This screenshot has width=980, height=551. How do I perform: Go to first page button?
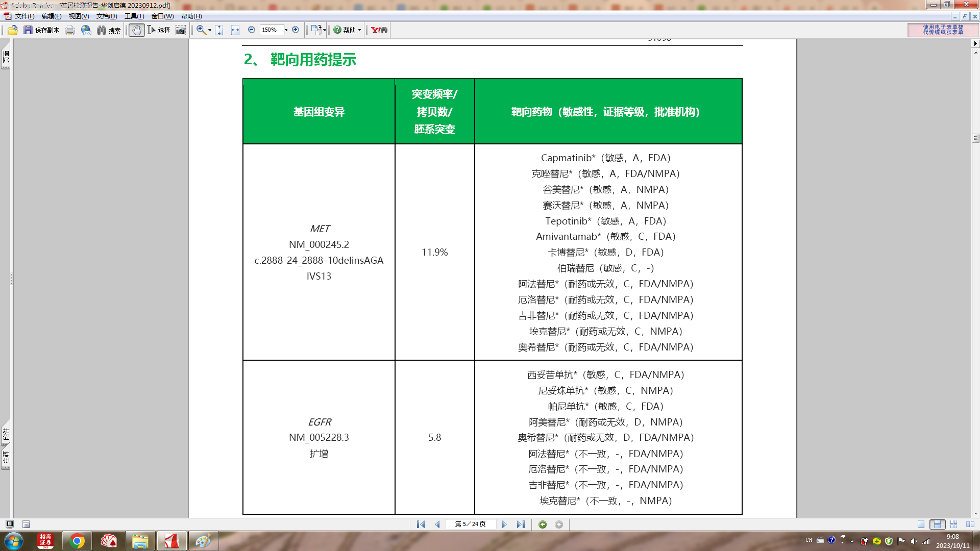[421, 524]
